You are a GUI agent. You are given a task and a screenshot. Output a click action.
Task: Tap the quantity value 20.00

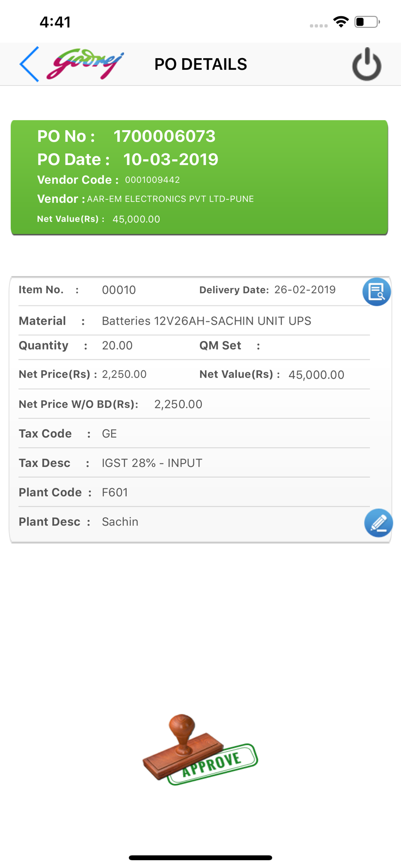click(117, 345)
